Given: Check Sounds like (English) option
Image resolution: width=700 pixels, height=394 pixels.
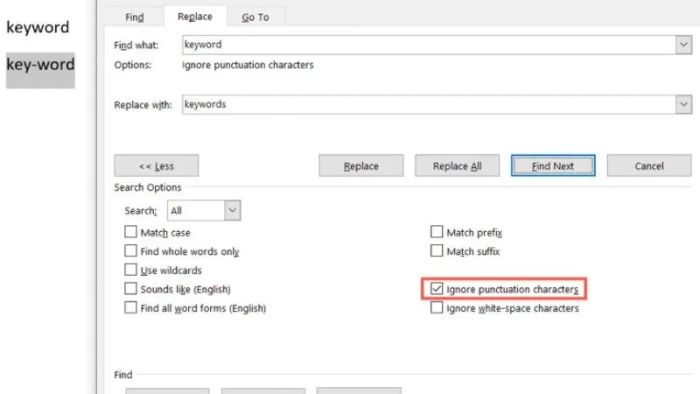Looking at the screenshot, I should (130, 289).
